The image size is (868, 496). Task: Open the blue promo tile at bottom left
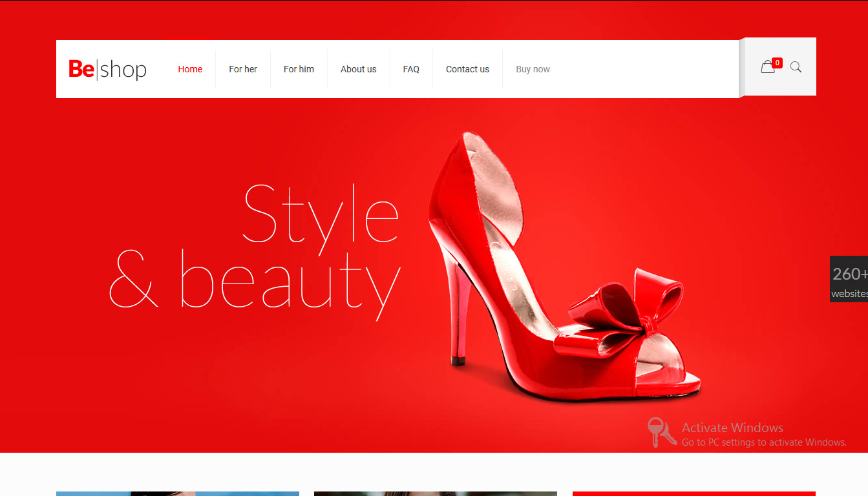[177, 493]
